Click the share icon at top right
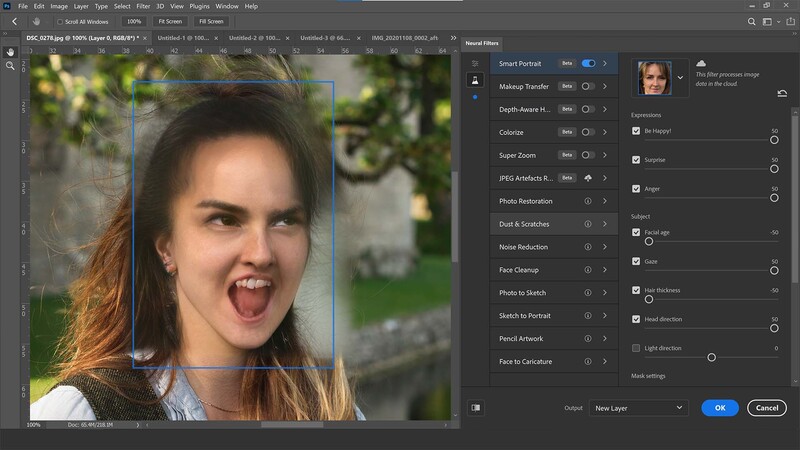This screenshot has height=450, width=800. [x=790, y=21]
